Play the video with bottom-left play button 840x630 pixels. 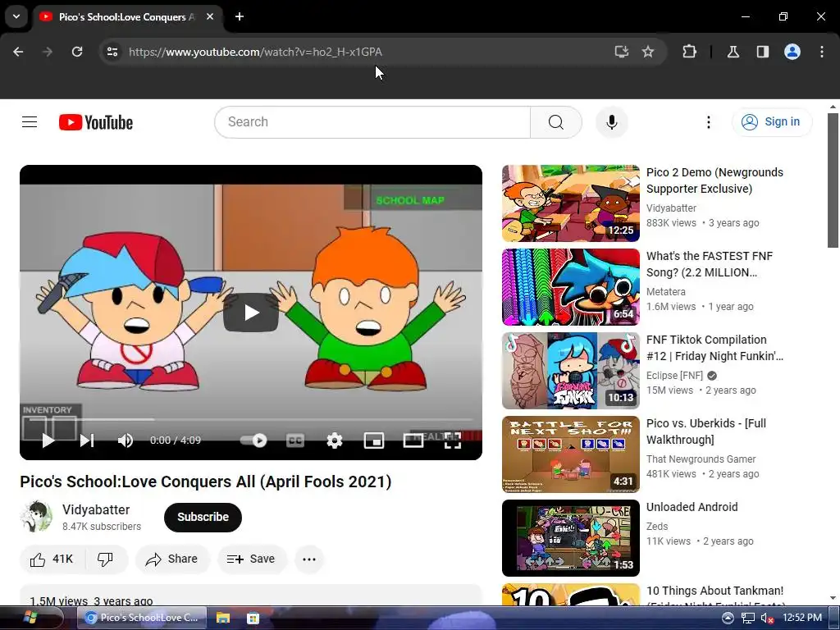[48, 441]
